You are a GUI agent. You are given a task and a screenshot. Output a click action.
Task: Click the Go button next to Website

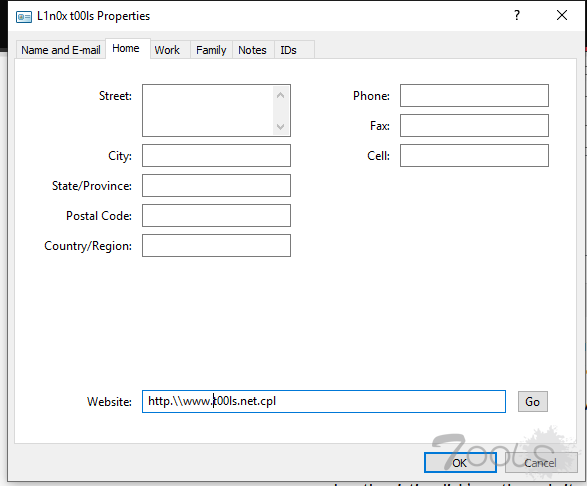[532, 402]
